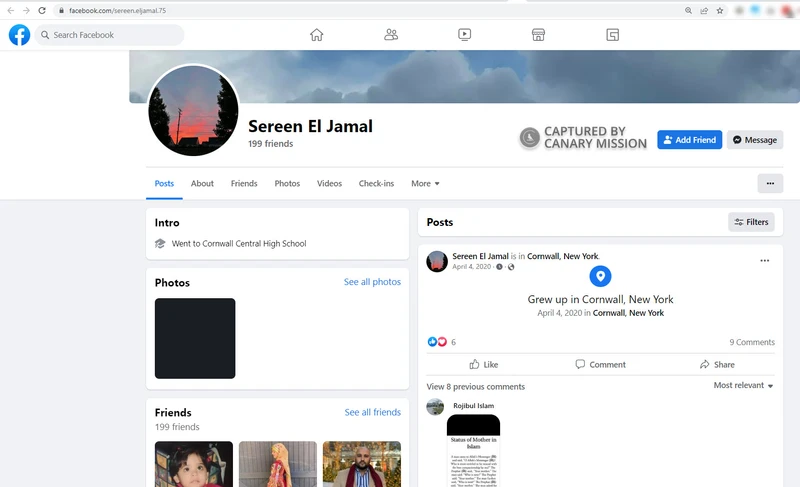Screen dimensions: 800x487
Task: Switch to the About tab
Action: click(x=202, y=184)
